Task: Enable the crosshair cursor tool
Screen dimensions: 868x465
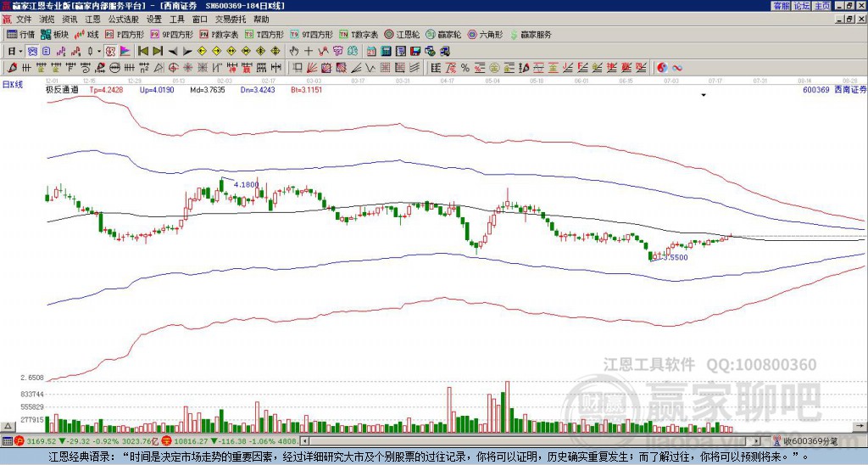Action: click(309, 52)
